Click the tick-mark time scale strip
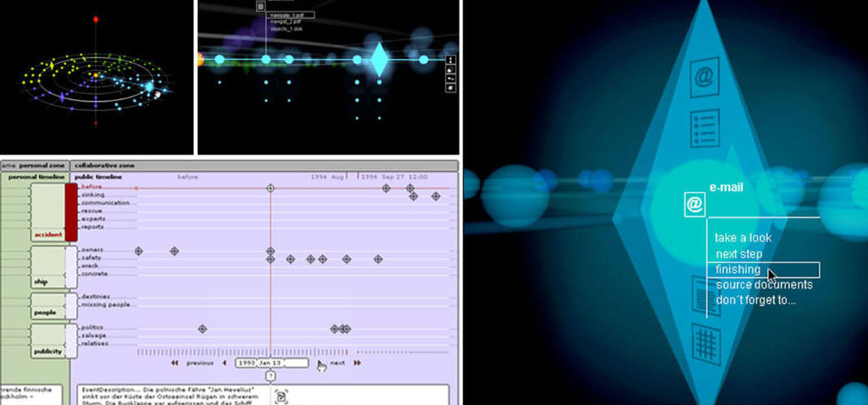 (x=243, y=352)
